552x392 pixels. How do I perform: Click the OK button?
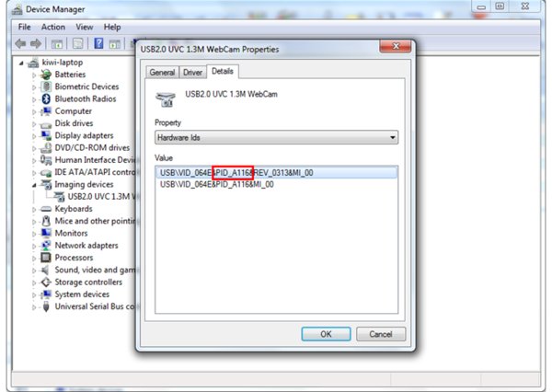326,334
